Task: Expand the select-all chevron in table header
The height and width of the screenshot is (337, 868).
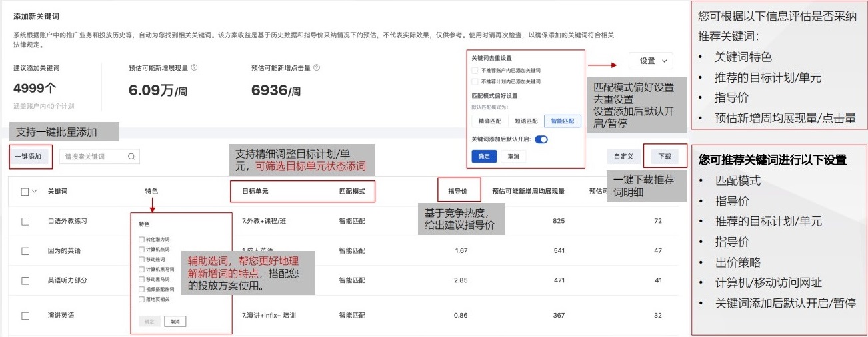Action: (34, 191)
